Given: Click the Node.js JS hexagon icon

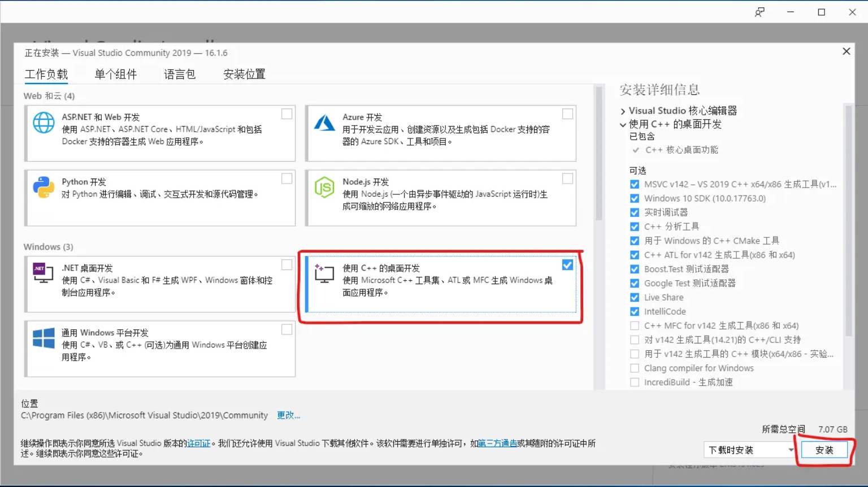Looking at the screenshot, I should point(324,187).
